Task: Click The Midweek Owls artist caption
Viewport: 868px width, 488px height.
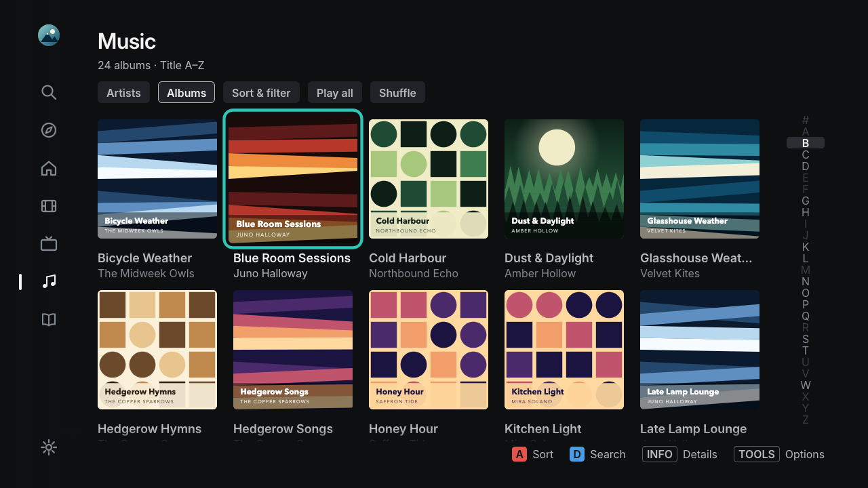Action: coord(146,274)
